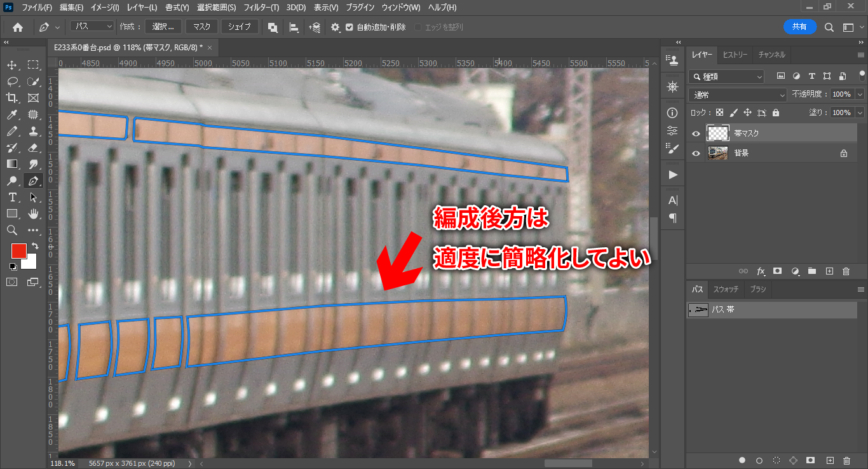
Task: Select the Dodge tool
Action: pyautogui.click(x=12, y=180)
